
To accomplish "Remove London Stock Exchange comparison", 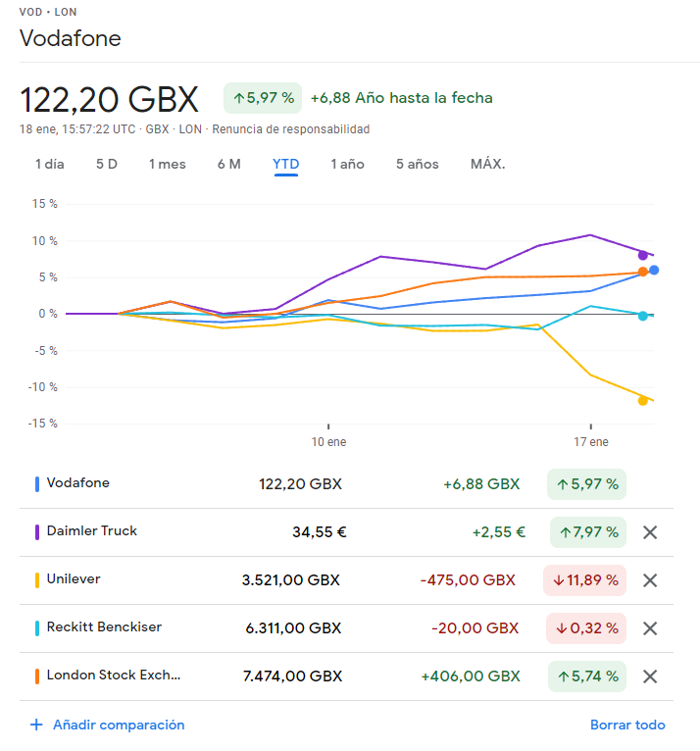I will coord(649,676).
